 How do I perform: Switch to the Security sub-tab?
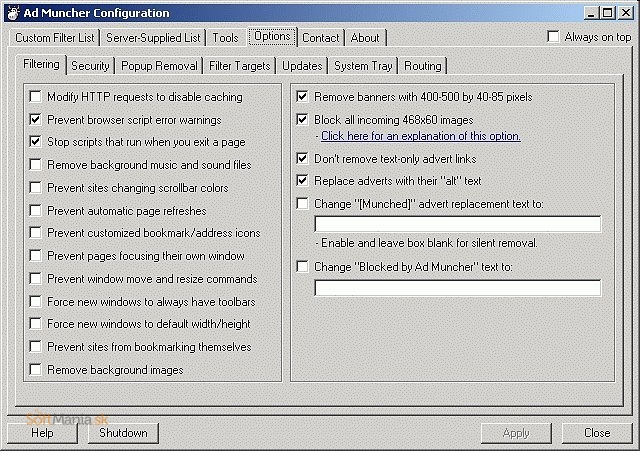[x=90, y=66]
